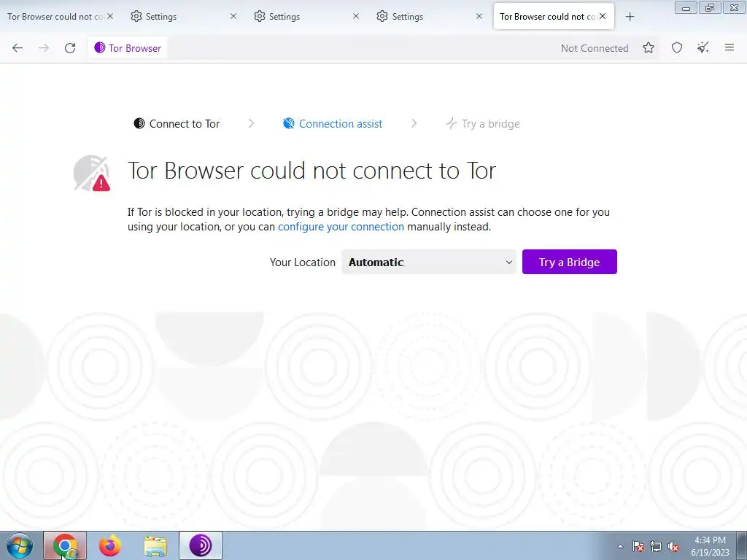
Task: Click the Connect to Tor onion icon
Action: [x=139, y=123]
